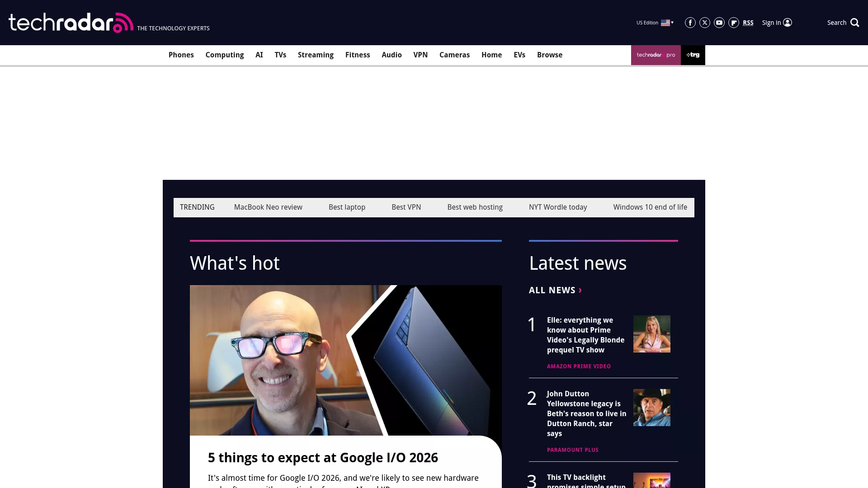Open the Home menu item
The image size is (868, 488).
pyautogui.click(x=491, y=55)
